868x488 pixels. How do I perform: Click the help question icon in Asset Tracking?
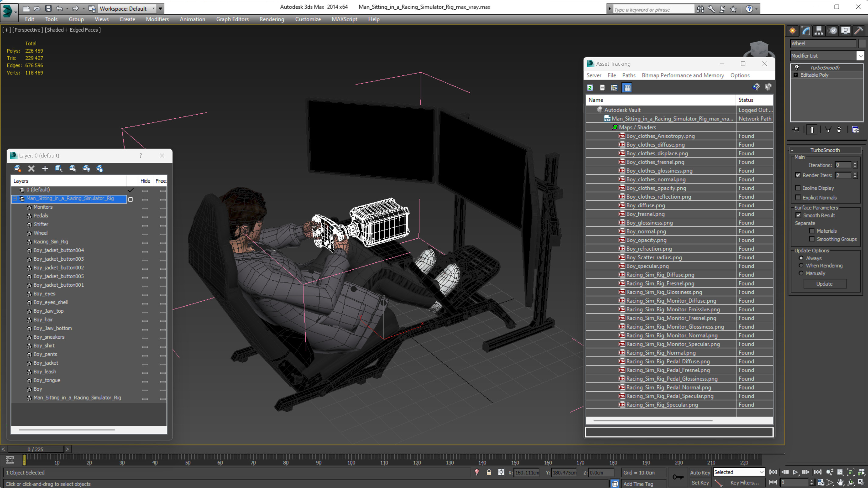(x=756, y=87)
